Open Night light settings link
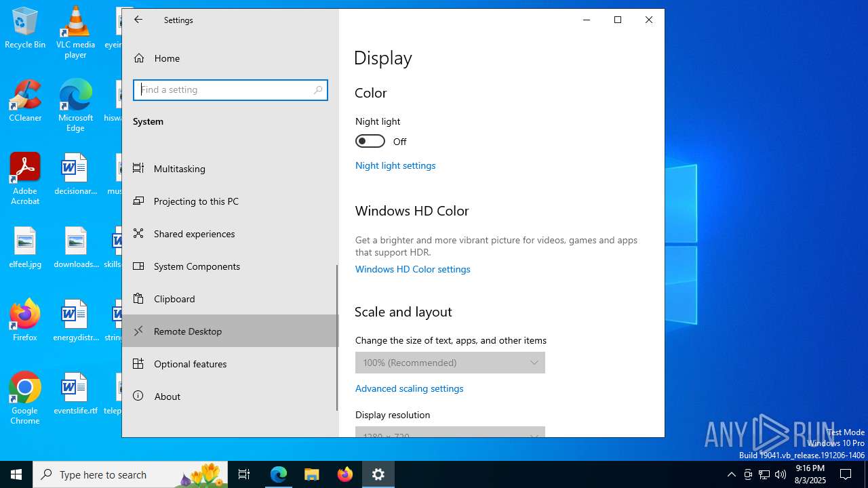The height and width of the screenshot is (488, 868). (395, 165)
